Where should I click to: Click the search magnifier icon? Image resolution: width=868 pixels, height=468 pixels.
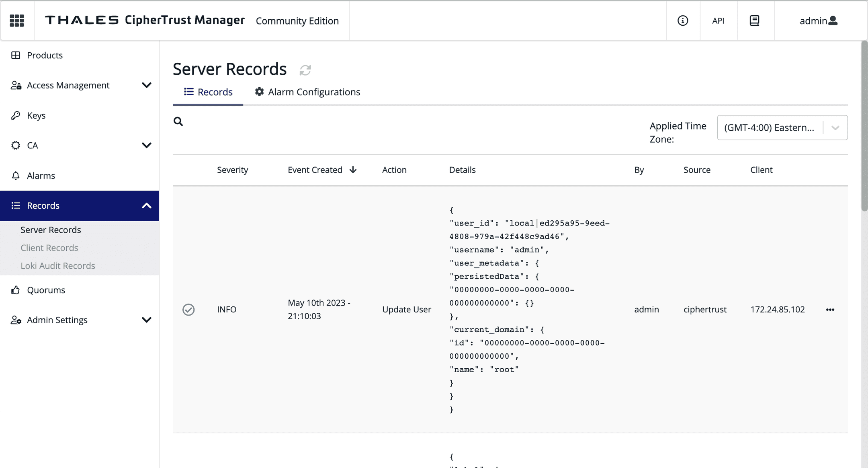pyautogui.click(x=178, y=121)
